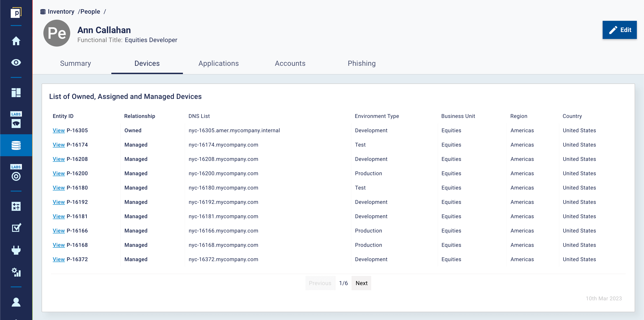Click the Owned relationship cell
This screenshot has width=644, height=320.
point(133,130)
